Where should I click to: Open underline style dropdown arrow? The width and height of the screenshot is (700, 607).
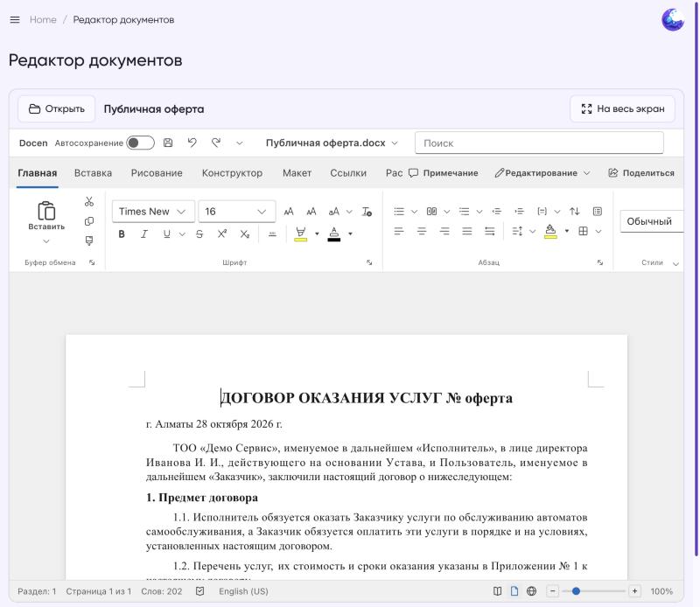tap(182, 234)
